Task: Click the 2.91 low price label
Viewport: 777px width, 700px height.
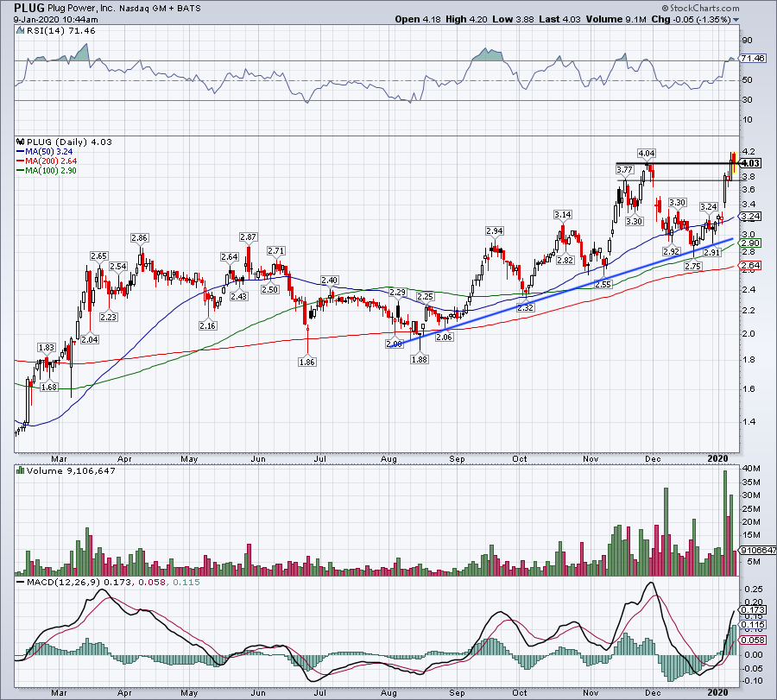Action: pos(712,252)
